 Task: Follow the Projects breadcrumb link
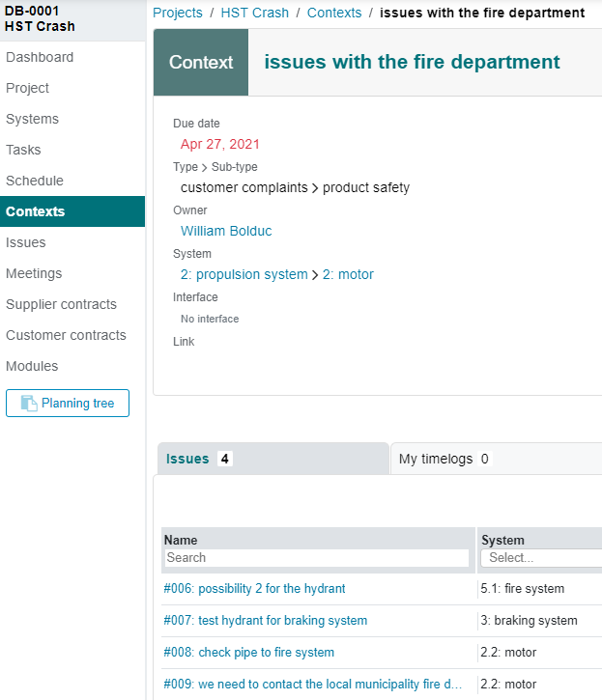point(178,13)
